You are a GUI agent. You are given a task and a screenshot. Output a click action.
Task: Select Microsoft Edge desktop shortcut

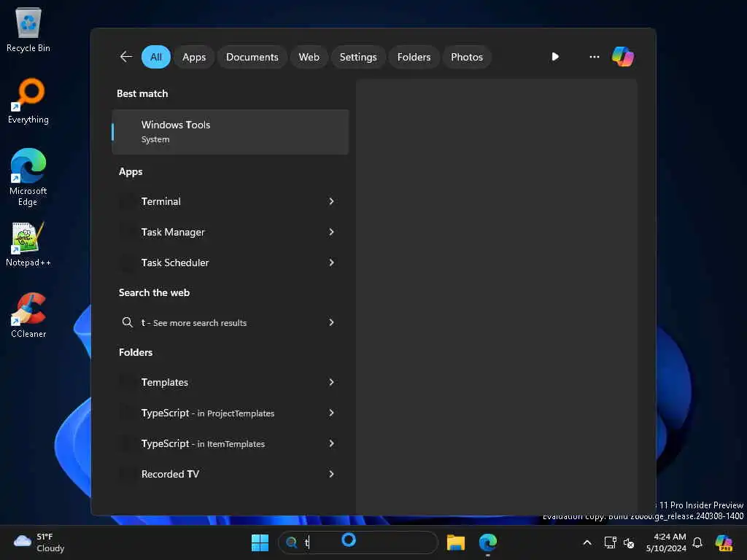pos(28,177)
